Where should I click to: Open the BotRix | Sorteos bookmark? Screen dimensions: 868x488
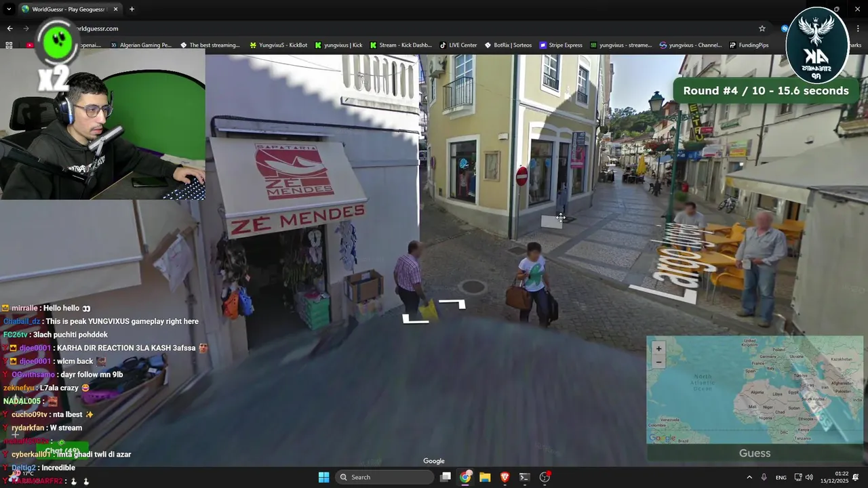tap(508, 45)
